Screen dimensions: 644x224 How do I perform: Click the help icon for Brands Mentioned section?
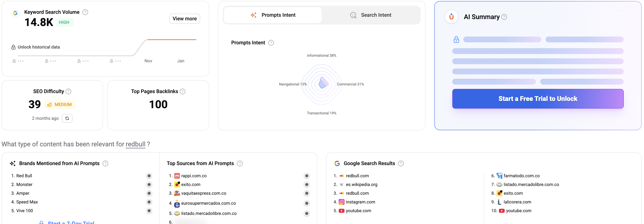(x=106, y=164)
